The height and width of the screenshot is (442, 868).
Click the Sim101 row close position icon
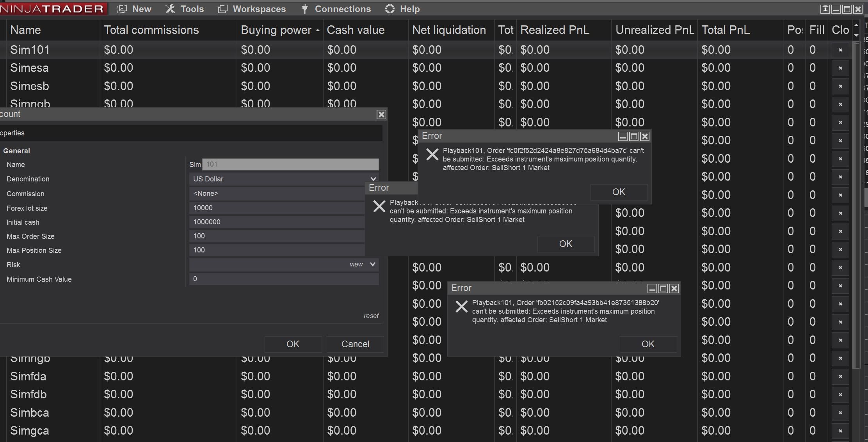(x=840, y=50)
